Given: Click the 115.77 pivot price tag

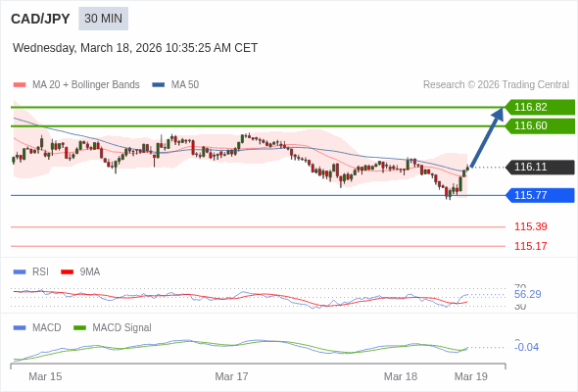Looking at the screenshot, I should point(540,195).
